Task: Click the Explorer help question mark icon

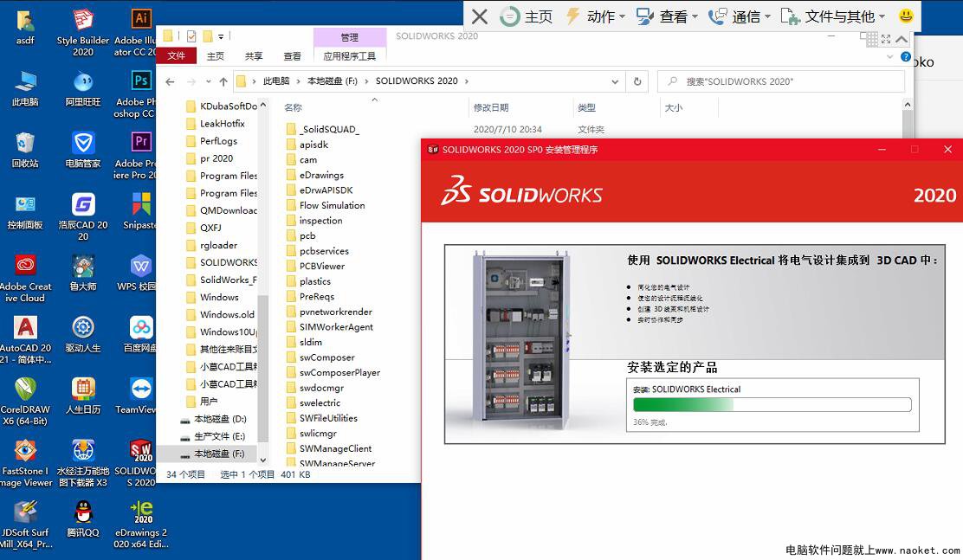Action: pyautogui.click(x=905, y=56)
